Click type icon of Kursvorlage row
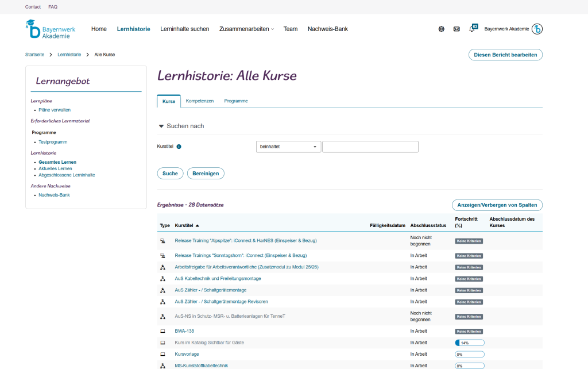The height and width of the screenshot is (369, 588). pos(163,355)
